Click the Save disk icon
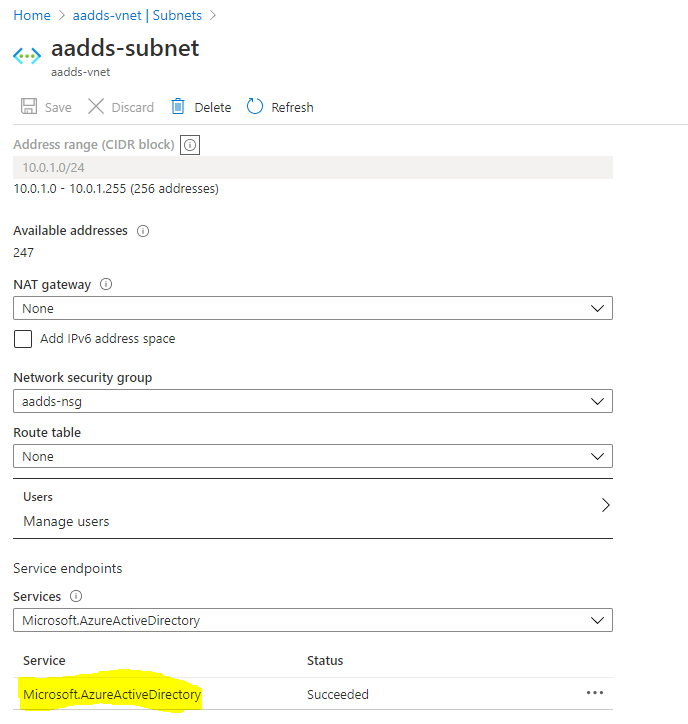Image resolution: width=688 pixels, height=724 pixels. 29,106
